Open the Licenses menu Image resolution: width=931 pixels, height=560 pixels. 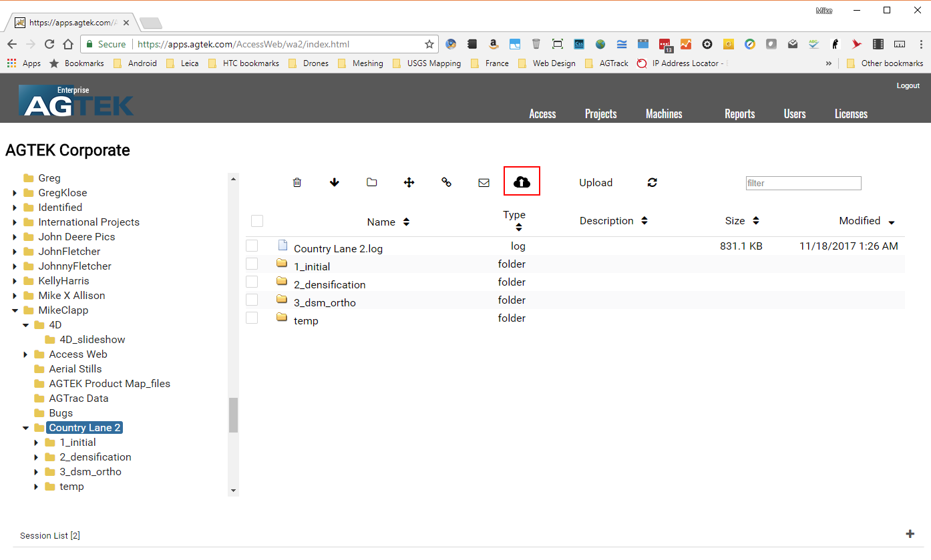tap(851, 113)
